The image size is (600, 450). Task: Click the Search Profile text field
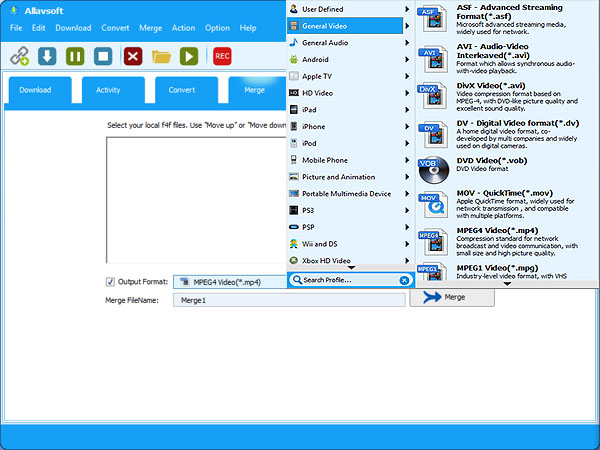(x=350, y=280)
